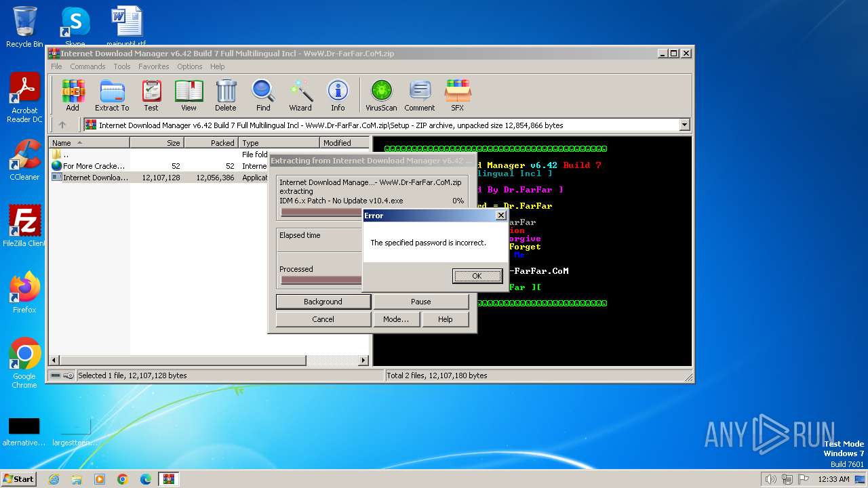Click the Test archive toolbar icon
The width and height of the screenshot is (868, 488).
tap(151, 95)
